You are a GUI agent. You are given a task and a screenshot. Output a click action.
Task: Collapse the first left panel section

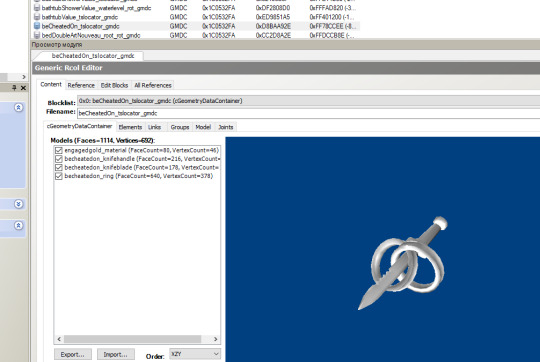[x=19, y=107]
